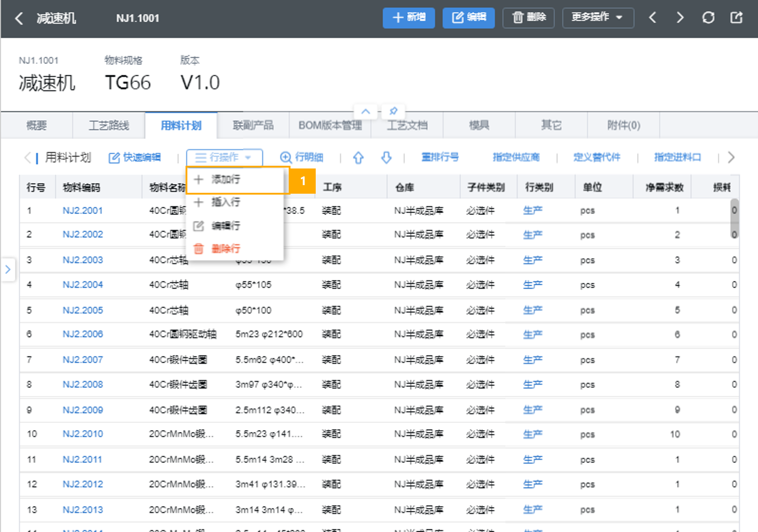This screenshot has height=532, width=758.
Task: Click the share/export icon in header
Action: click(x=736, y=18)
